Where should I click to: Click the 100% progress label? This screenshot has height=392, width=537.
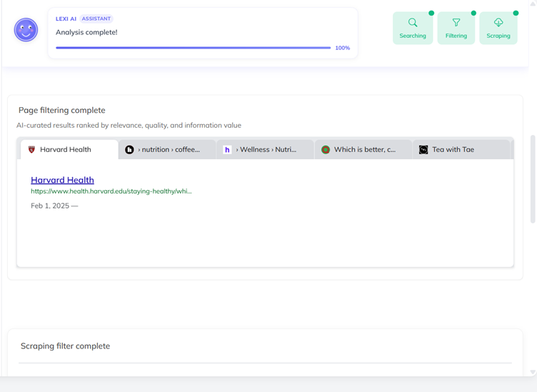tap(343, 48)
